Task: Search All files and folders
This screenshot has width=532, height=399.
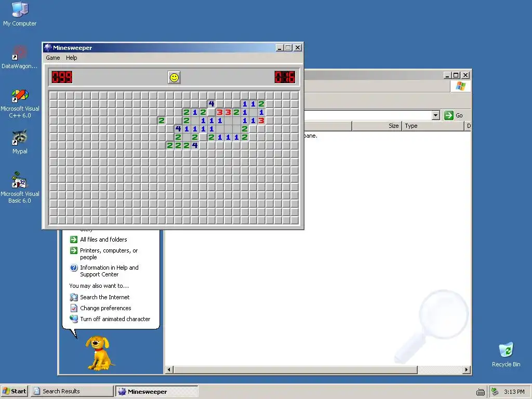Action: 103,240
